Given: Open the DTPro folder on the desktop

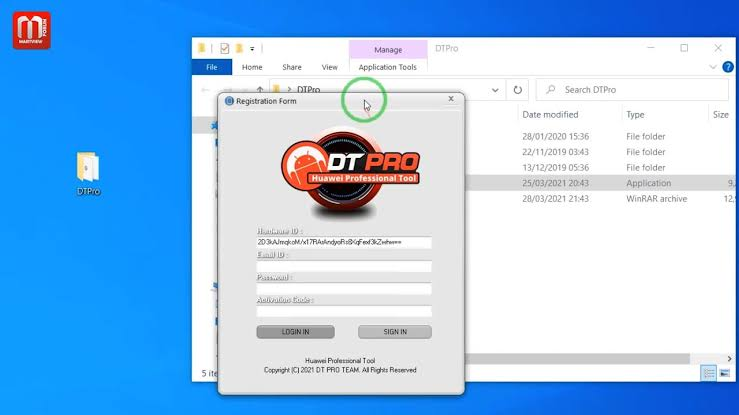Looking at the screenshot, I should coord(88,173).
